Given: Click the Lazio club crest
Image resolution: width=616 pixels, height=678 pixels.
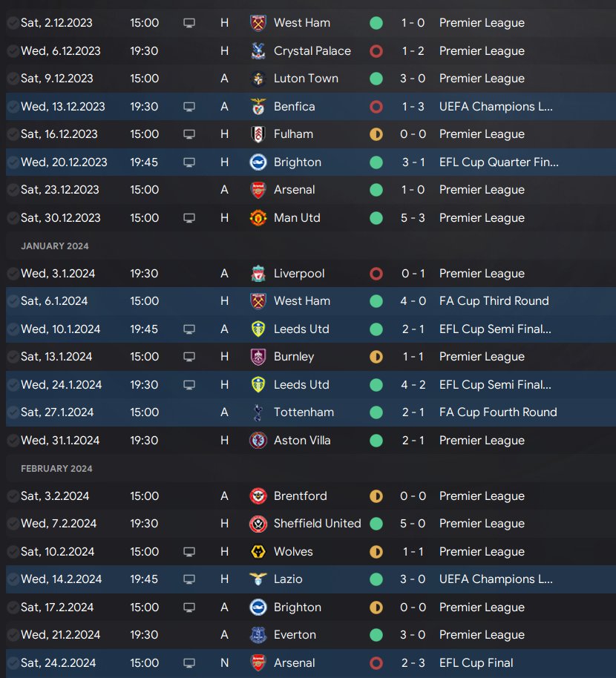Looking at the screenshot, I should (258, 579).
